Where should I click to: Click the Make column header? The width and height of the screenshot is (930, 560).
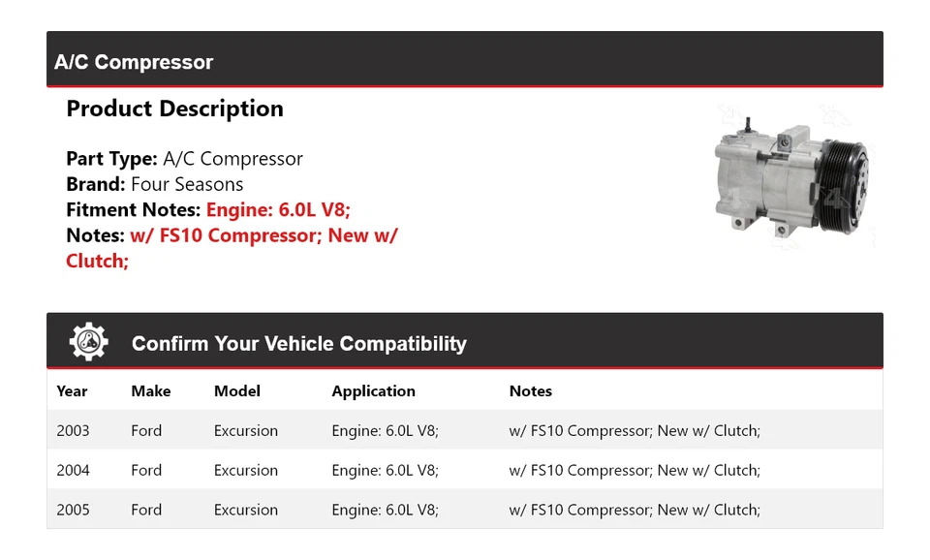[x=151, y=390]
